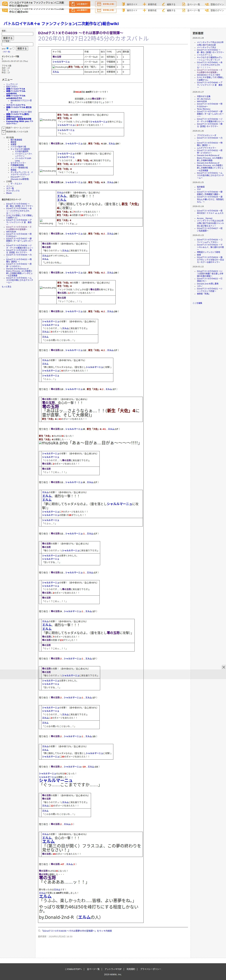
Task: Click the 検索する button under keyword box
Action: tap(8, 38)
